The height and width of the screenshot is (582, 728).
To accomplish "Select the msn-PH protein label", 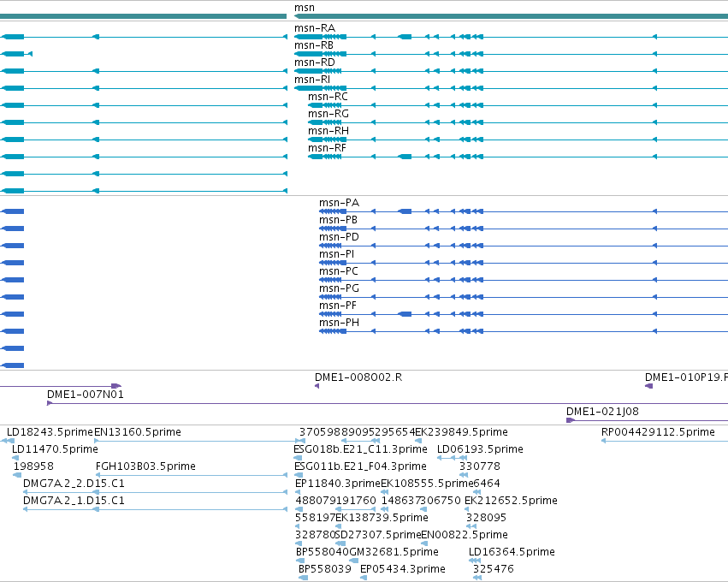I will 339,324.
